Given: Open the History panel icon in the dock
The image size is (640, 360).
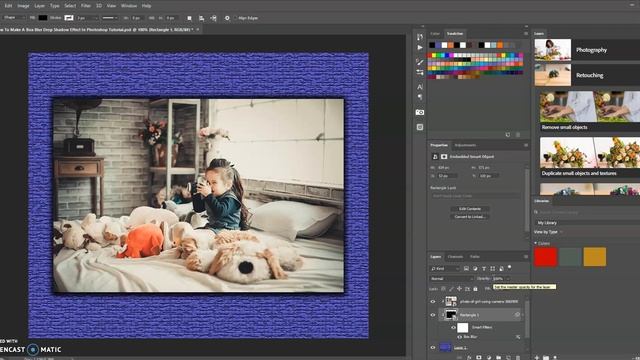Looking at the screenshot, I should click(x=420, y=37).
